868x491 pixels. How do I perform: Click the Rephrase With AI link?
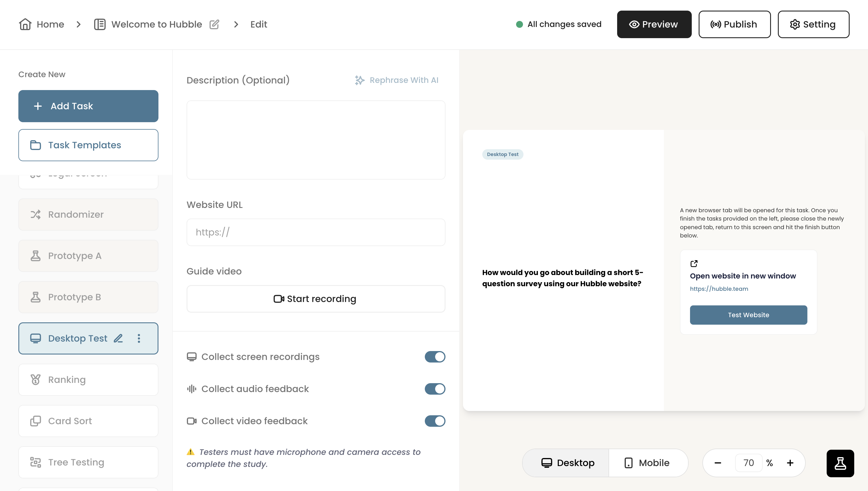(396, 80)
